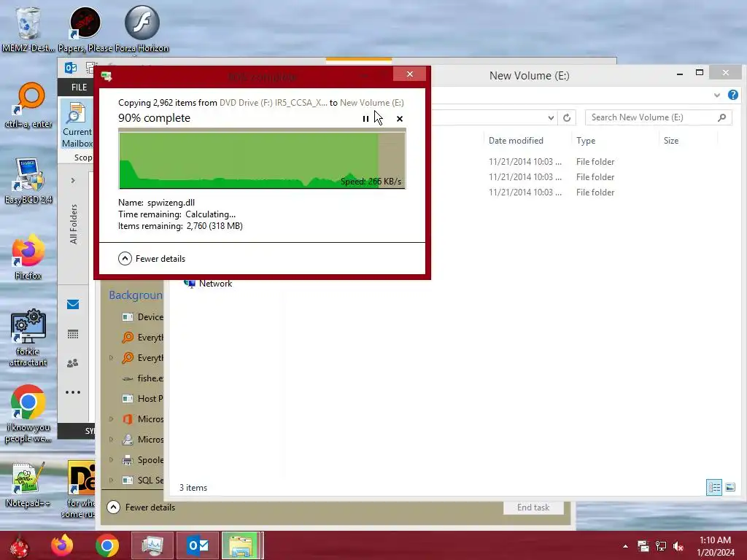Image resolution: width=747 pixels, height=560 pixels.
Task: Open Papers, Please desktop shortcut
Action: point(85,28)
